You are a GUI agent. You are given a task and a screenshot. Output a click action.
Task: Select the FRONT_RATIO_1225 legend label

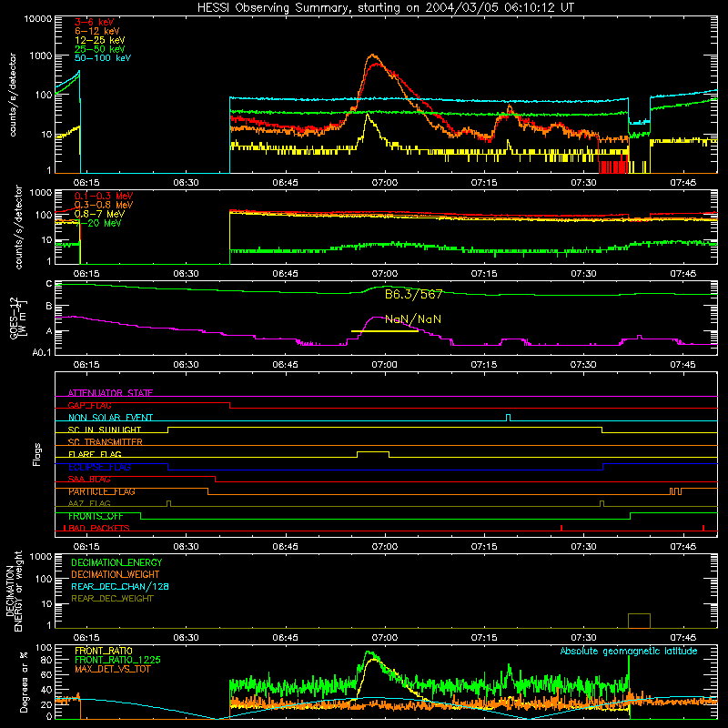click(117, 660)
